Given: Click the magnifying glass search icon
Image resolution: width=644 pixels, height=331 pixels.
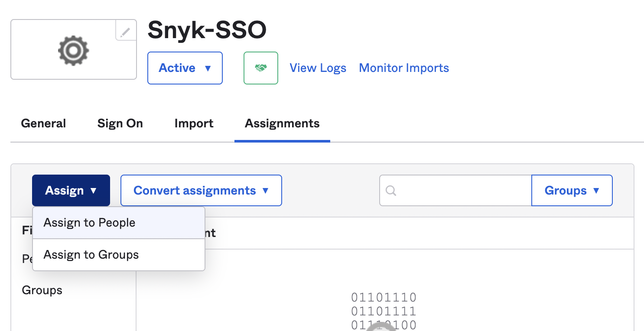Looking at the screenshot, I should click(391, 190).
